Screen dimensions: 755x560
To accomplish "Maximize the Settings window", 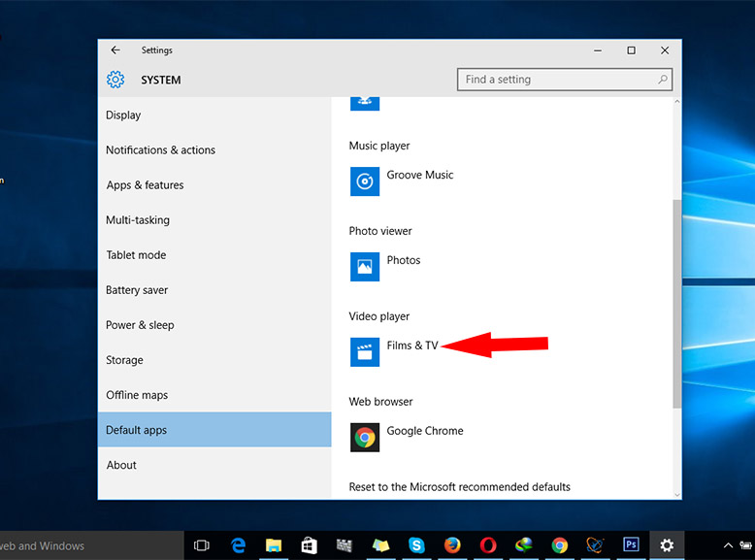I will 631,50.
